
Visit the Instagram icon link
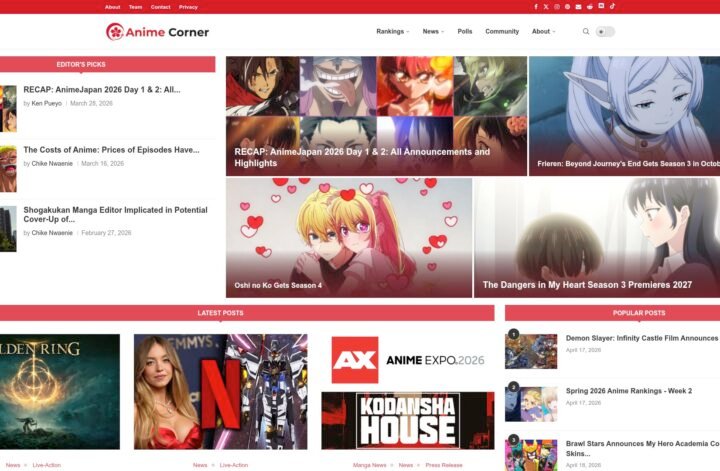tap(557, 7)
